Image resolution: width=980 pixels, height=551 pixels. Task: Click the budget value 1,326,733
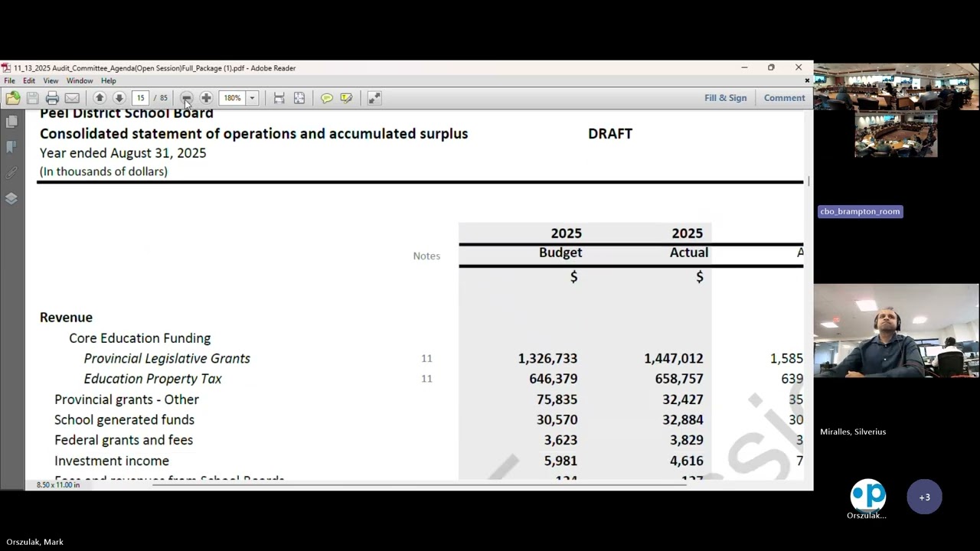pyautogui.click(x=547, y=358)
